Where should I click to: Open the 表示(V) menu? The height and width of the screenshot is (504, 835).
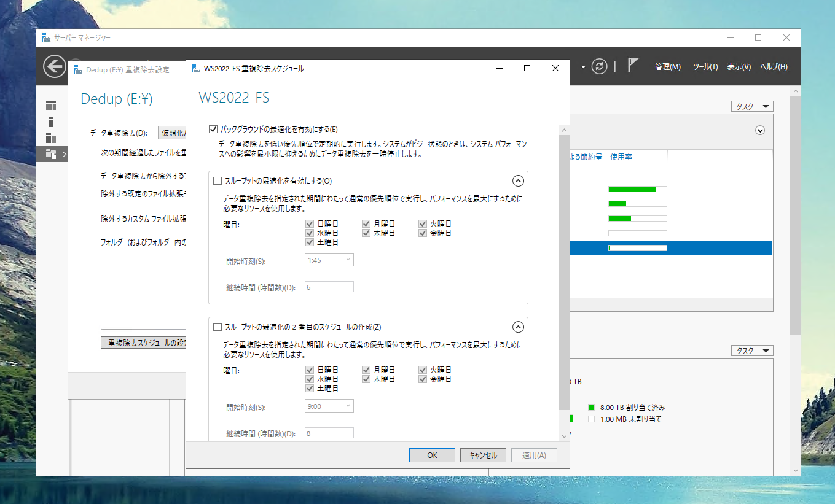click(x=739, y=67)
